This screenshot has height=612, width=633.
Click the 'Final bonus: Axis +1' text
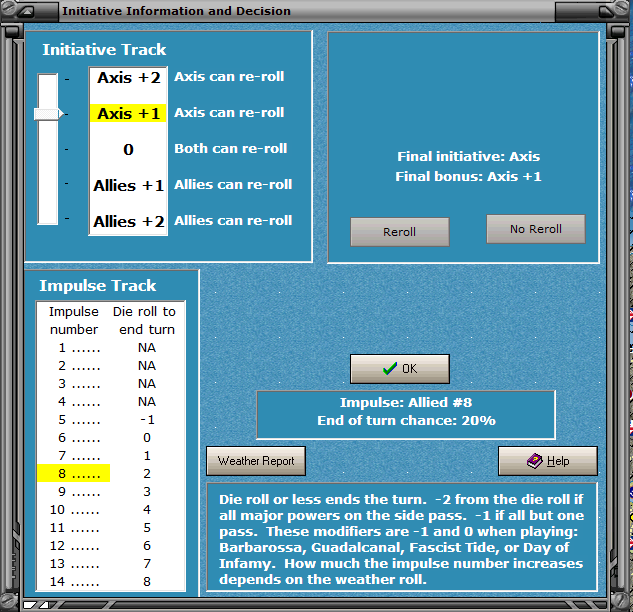point(468,176)
